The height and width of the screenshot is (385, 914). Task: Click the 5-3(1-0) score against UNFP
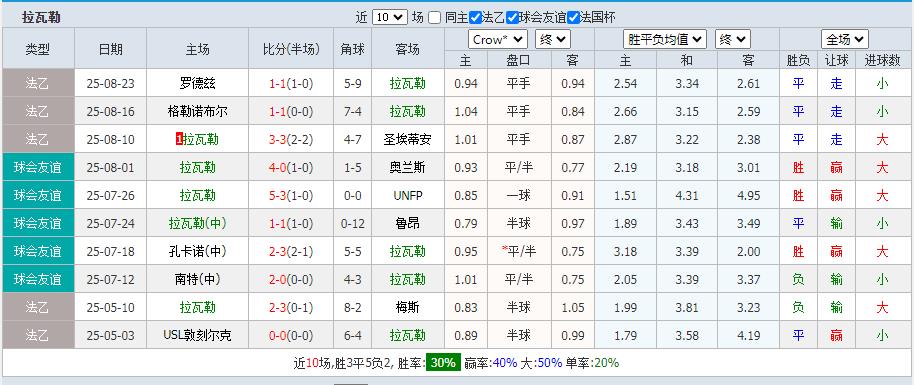coord(291,195)
